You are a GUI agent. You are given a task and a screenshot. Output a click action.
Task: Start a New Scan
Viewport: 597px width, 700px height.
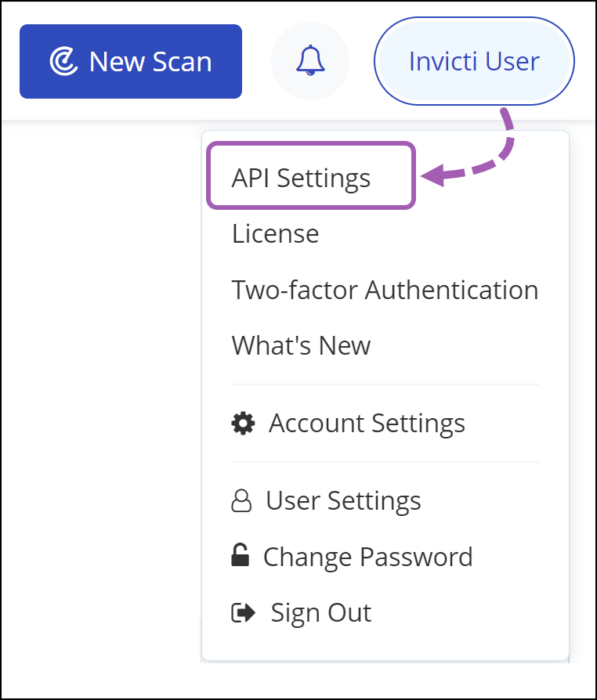[x=130, y=60]
